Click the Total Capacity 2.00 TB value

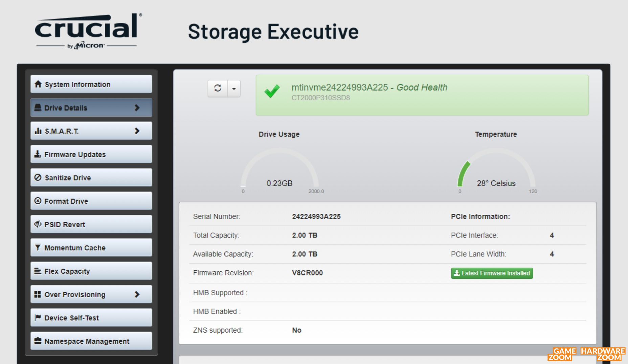click(x=305, y=235)
